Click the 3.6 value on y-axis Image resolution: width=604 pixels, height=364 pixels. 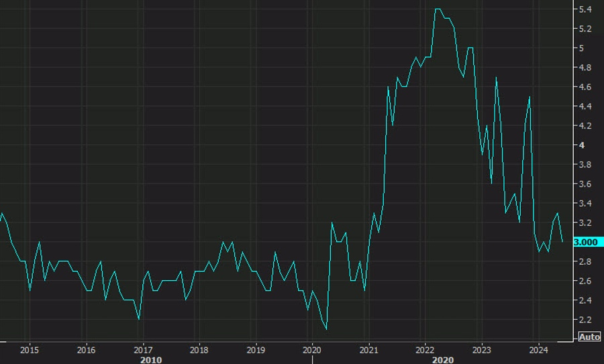click(x=585, y=184)
